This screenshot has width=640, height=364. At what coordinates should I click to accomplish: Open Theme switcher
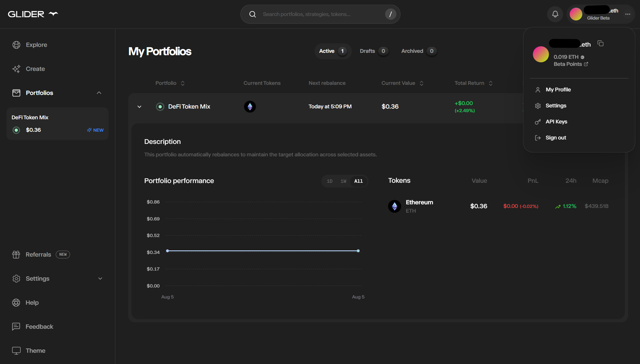[35, 351]
